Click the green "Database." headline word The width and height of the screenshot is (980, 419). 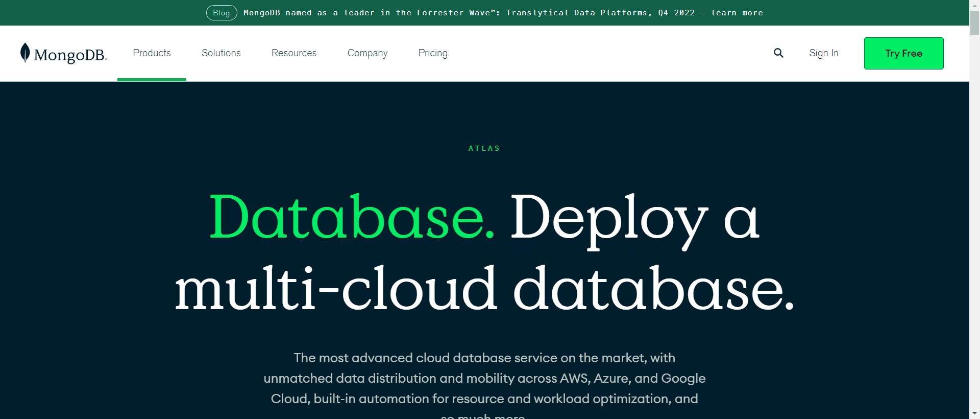[352, 217]
